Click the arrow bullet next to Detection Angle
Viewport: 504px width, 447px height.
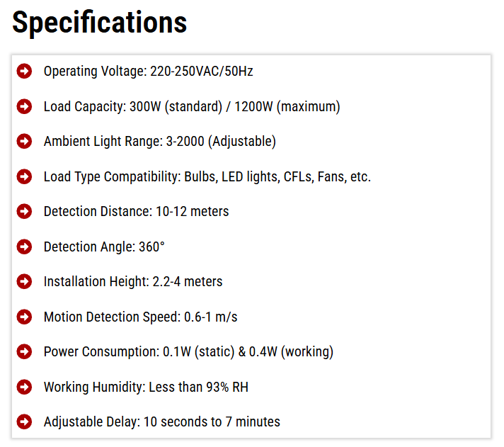[x=24, y=247]
